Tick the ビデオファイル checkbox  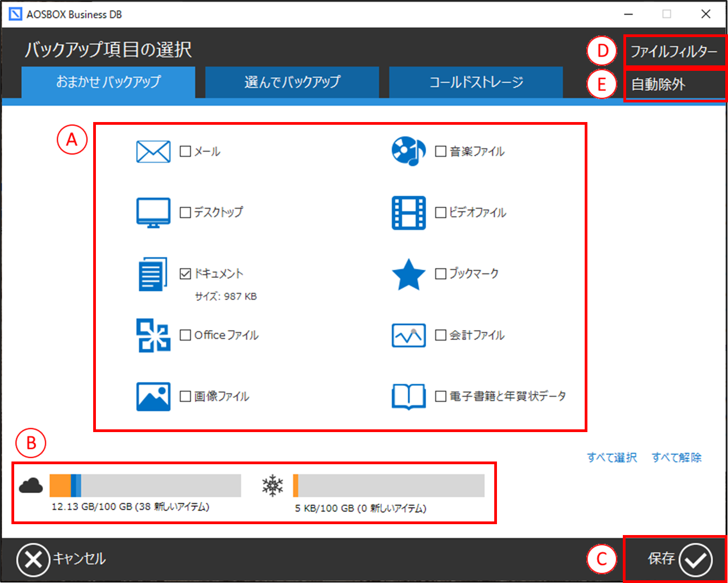pyautogui.click(x=441, y=212)
